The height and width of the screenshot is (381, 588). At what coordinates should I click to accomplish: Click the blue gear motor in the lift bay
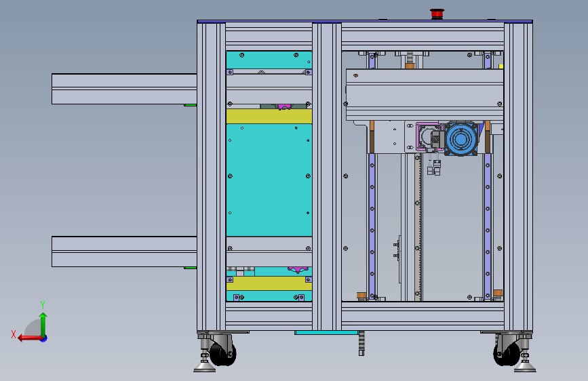point(461,139)
